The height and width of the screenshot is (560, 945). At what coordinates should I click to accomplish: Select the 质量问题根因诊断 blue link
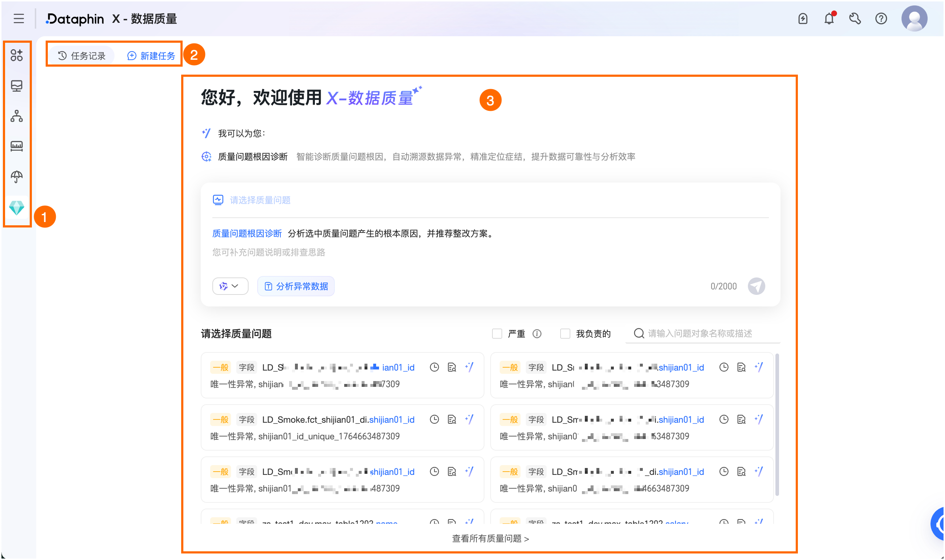click(x=247, y=234)
